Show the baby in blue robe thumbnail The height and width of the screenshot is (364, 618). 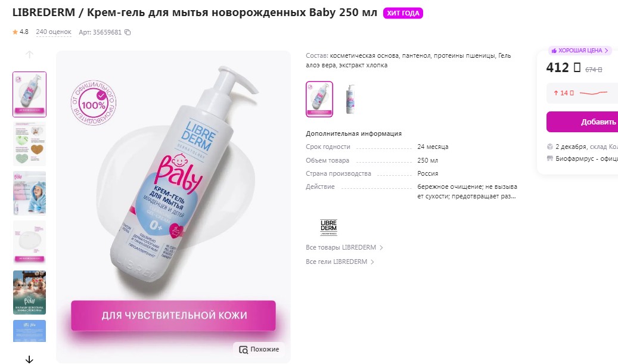coord(30,193)
